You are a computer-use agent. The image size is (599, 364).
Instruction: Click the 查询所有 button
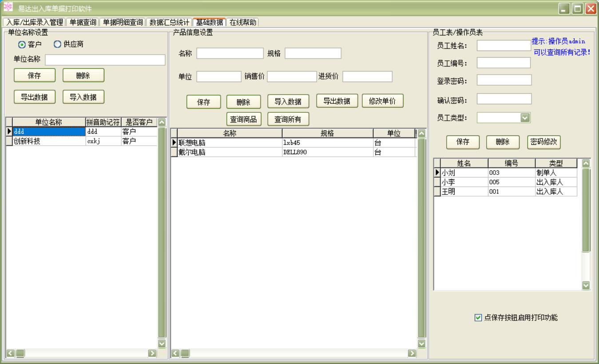(x=288, y=119)
